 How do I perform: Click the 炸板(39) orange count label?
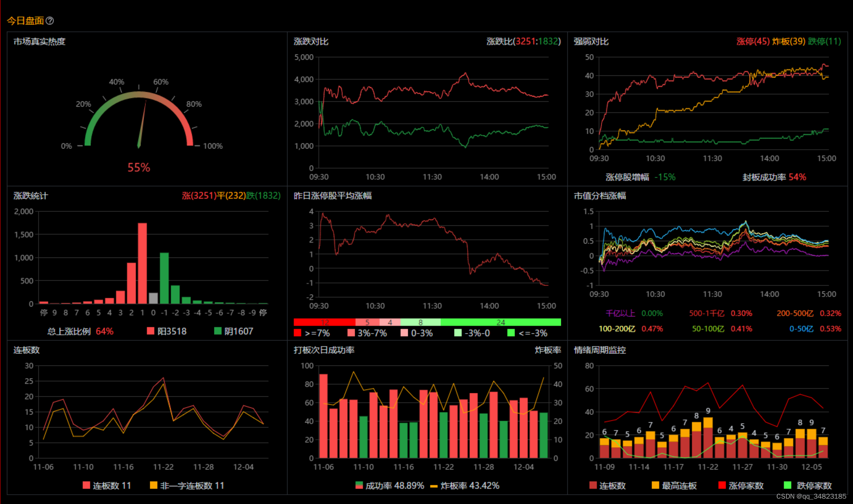click(789, 42)
